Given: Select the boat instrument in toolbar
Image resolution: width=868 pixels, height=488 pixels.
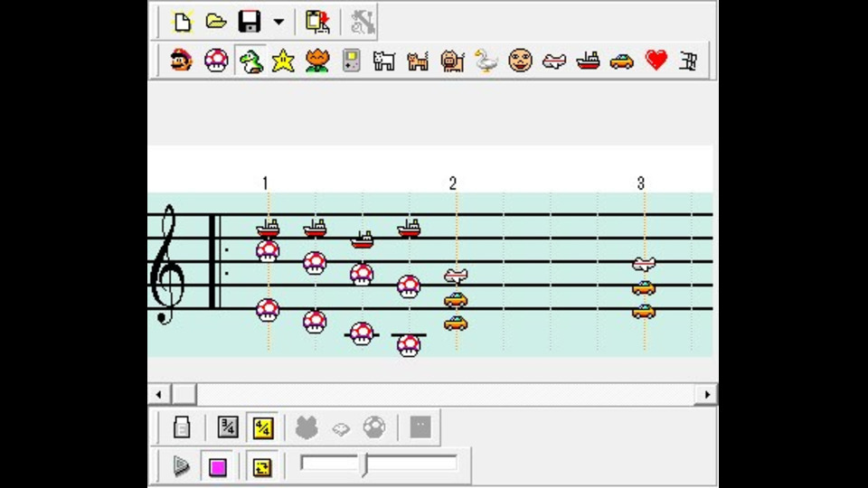Looking at the screenshot, I should 588,61.
